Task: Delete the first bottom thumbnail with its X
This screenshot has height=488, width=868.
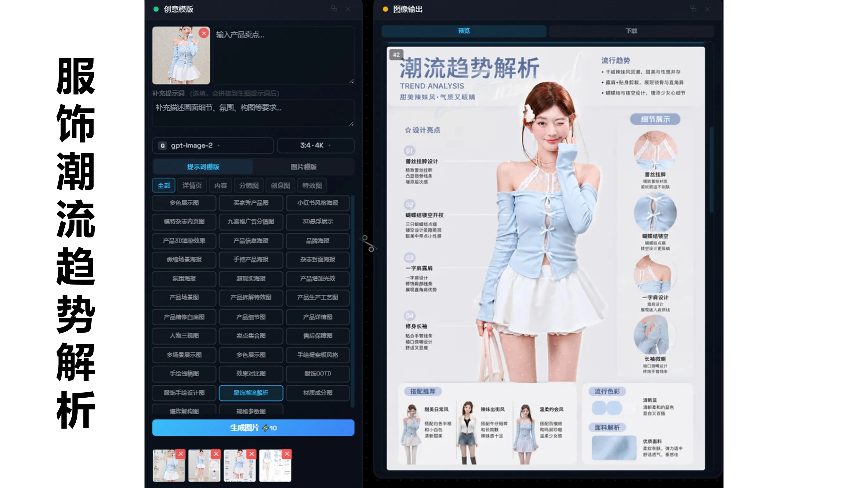Action: pyautogui.click(x=181, y=454)
